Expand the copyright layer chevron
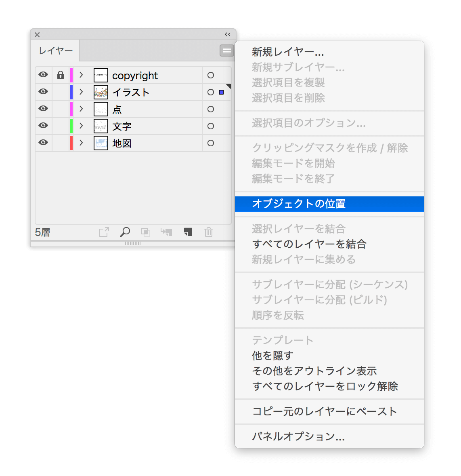Screen dimensions: 461x476 coord(81,75)
